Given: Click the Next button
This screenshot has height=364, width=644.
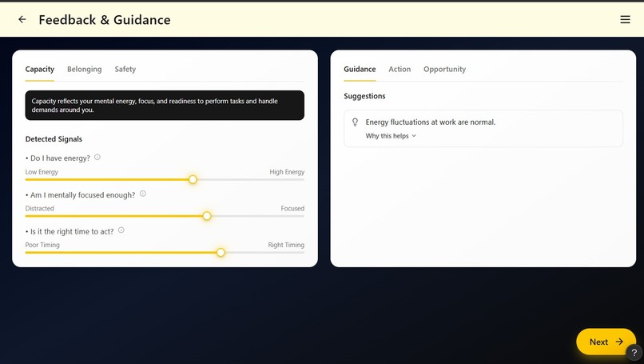Looking at the screenshot, I should click(x=606, y=342).
